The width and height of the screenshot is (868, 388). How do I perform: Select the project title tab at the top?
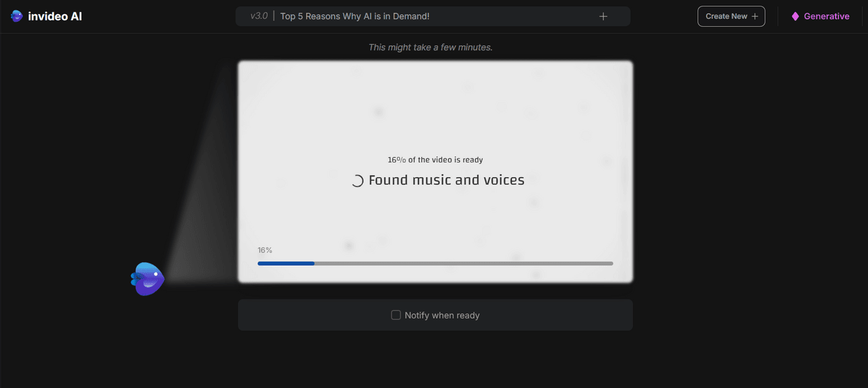(432, 15)
